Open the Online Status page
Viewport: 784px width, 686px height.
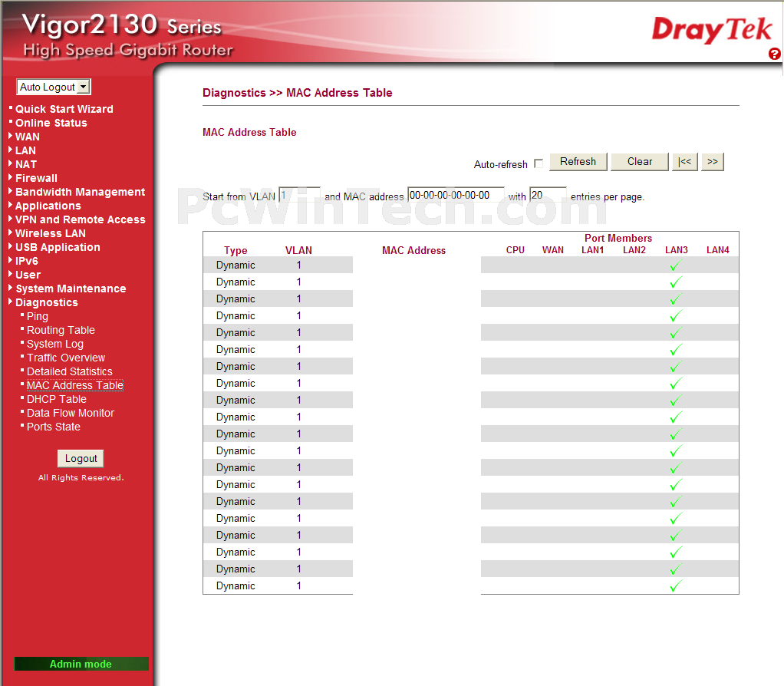tap(51, 123)
